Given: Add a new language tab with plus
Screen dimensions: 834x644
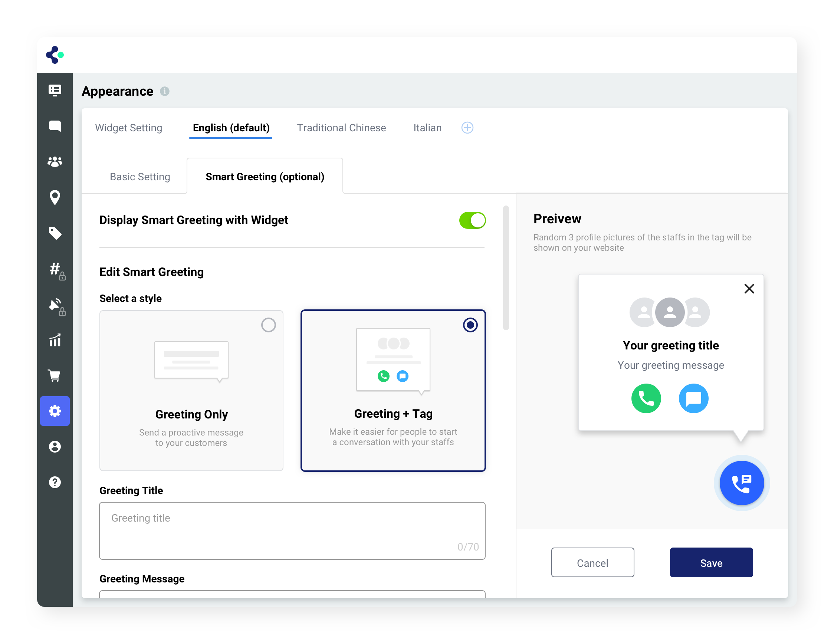Looking at the screenshot, I should (467, 128).
